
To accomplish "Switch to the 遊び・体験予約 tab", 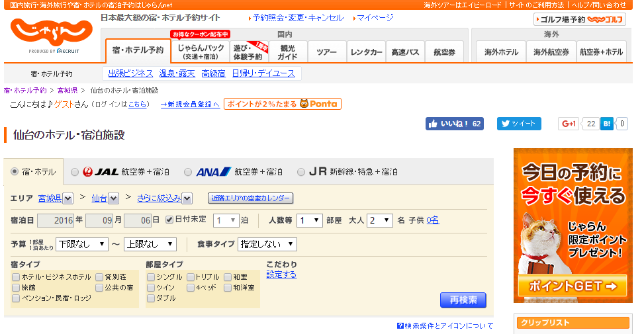I will [248, 52].
